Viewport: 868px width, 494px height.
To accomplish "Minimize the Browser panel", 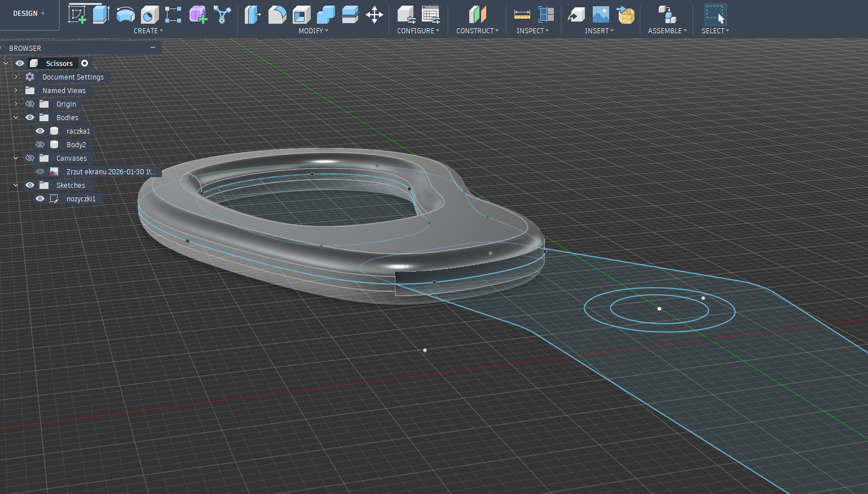I will tap(153, 48).
